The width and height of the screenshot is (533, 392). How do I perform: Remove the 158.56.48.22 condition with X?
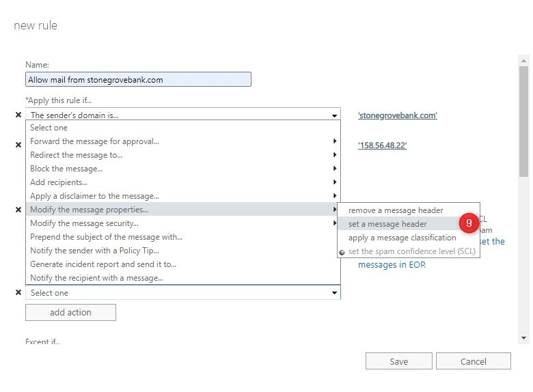click(18, 145)
